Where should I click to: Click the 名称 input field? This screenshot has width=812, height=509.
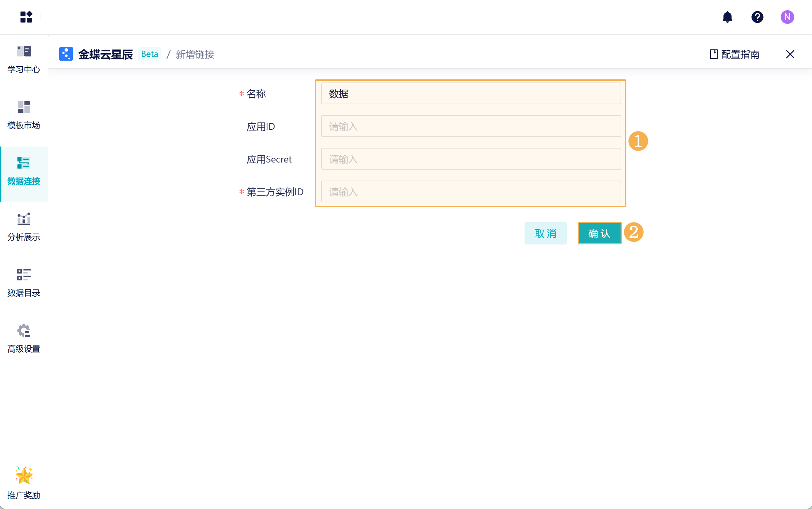tap(471, 94)
